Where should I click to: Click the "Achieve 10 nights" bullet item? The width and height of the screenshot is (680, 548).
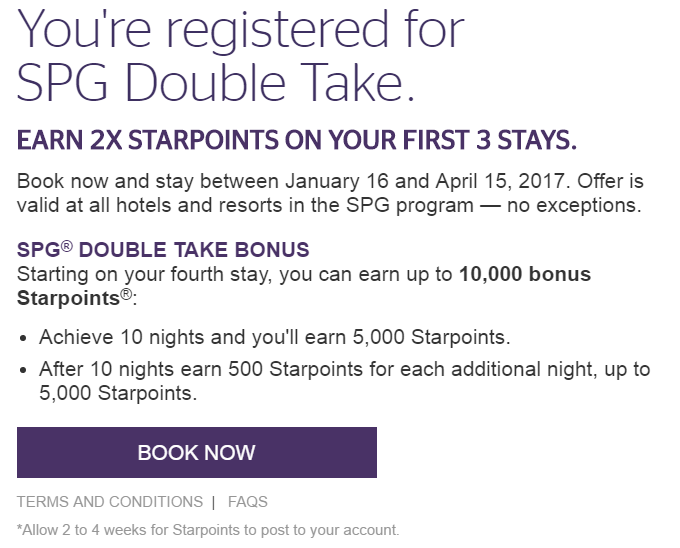275,337
